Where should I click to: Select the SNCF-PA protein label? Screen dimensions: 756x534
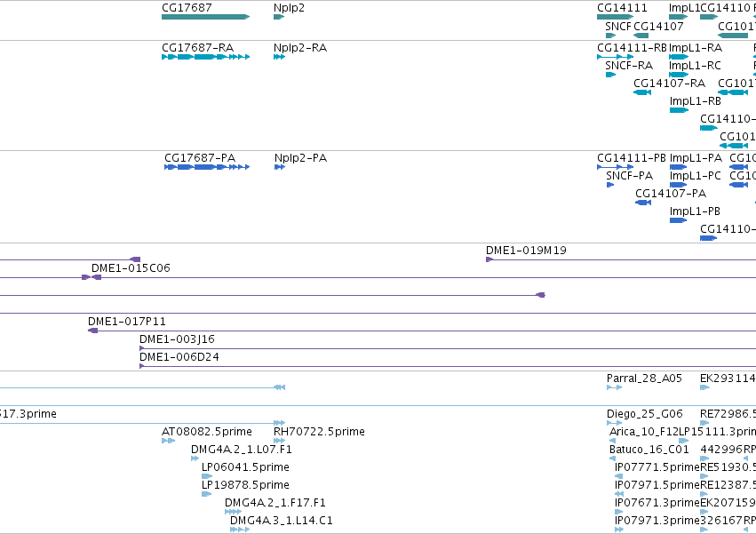point(629,176)
